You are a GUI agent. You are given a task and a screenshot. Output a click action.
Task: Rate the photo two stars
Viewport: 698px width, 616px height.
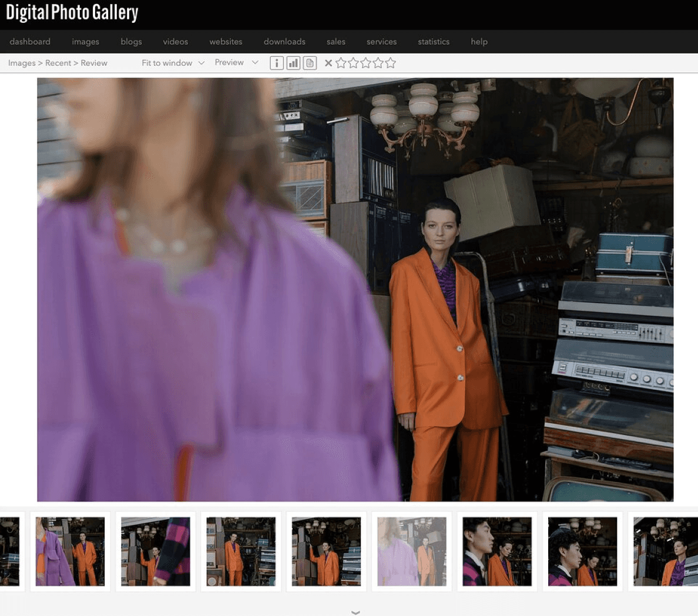(354, 63)
